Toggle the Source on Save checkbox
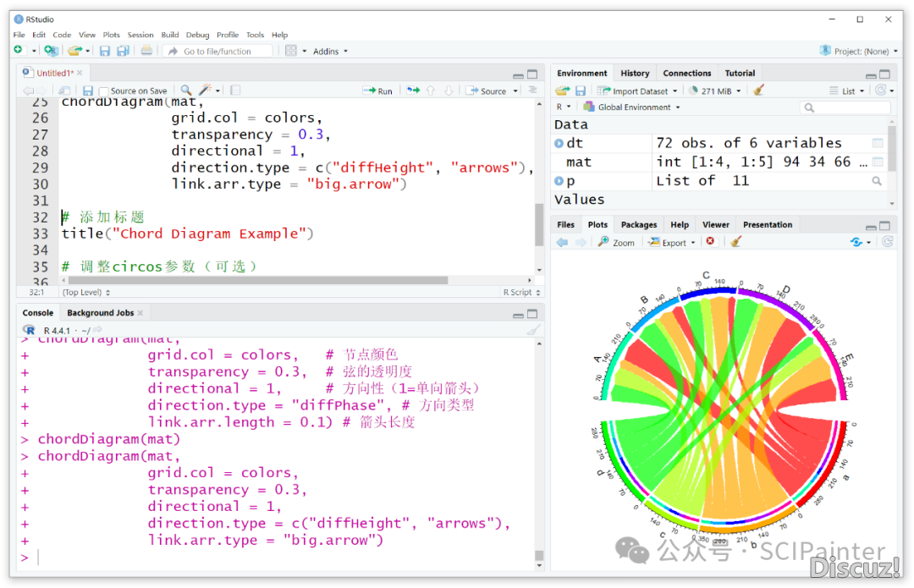 click(x=104, y=91)
